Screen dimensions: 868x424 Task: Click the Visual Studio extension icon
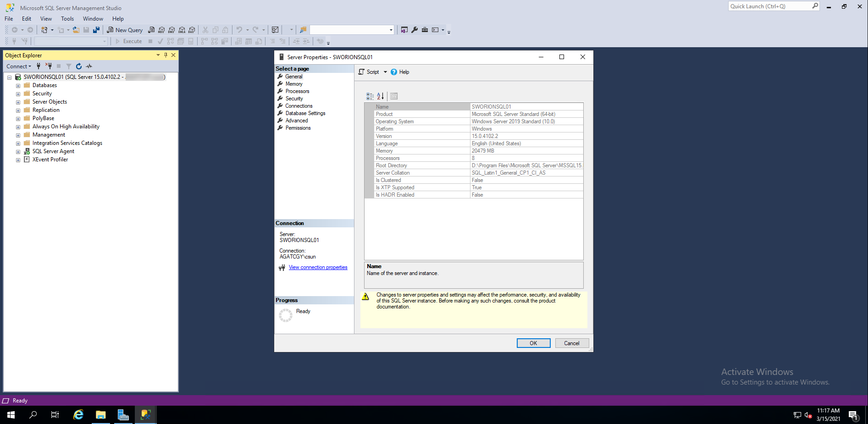(x=404, y=30)
